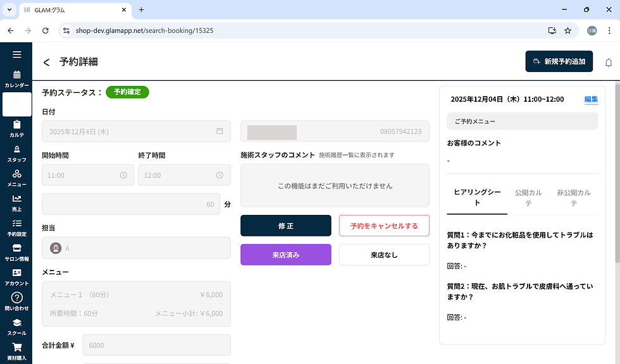This screenshot has height=364, width=620.
Task: Open the カレンダー sidebar item
Action: click(16, 79)
